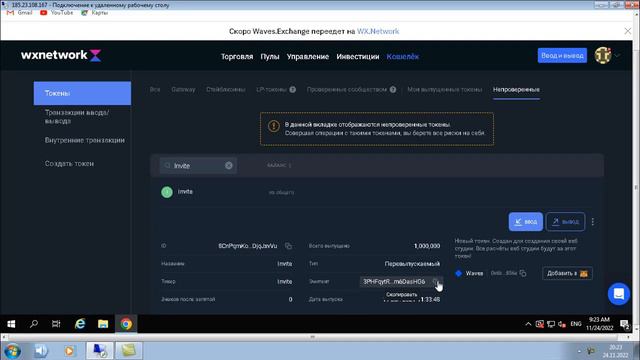Screen dimensions: 640x360
Task: Click the Перевыпускаемый type value
Action: point(412,264)
